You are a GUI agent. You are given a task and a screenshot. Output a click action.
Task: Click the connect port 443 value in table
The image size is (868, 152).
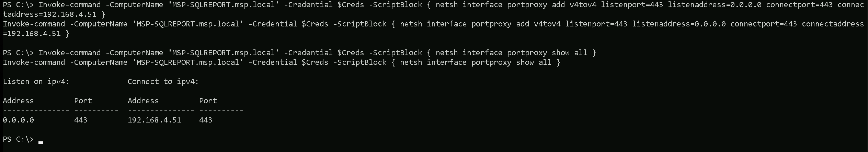click(x=206, y=120)
